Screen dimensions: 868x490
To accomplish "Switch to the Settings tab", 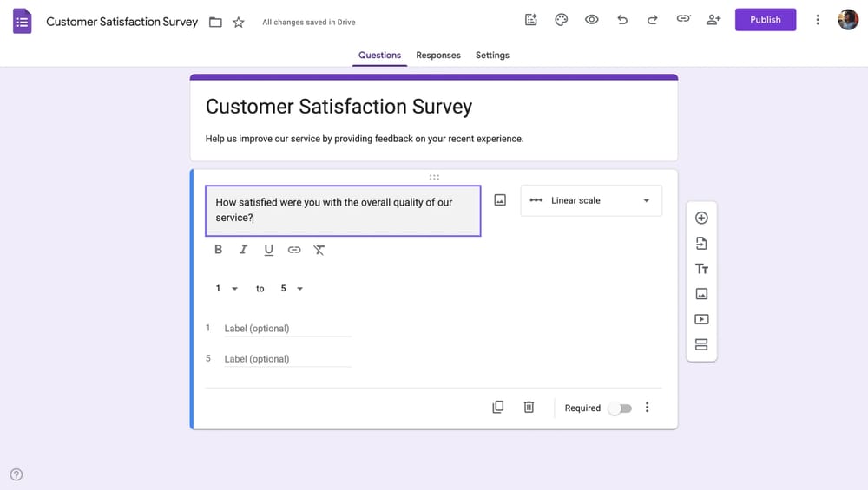I will [492, 56].
